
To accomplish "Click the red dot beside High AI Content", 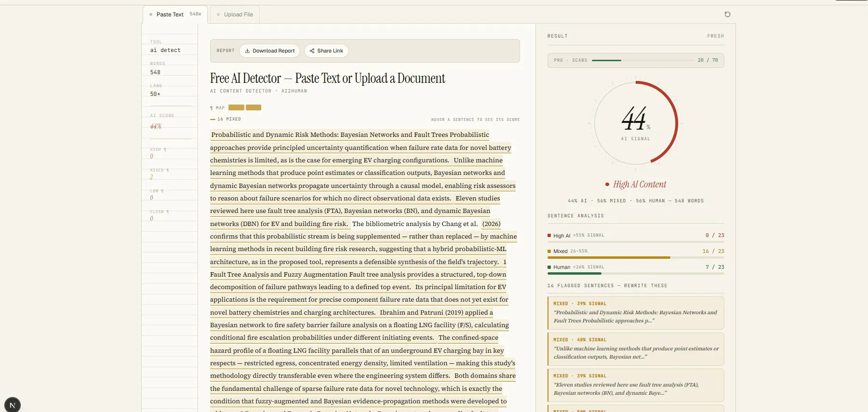I will [x=607, y=185].
